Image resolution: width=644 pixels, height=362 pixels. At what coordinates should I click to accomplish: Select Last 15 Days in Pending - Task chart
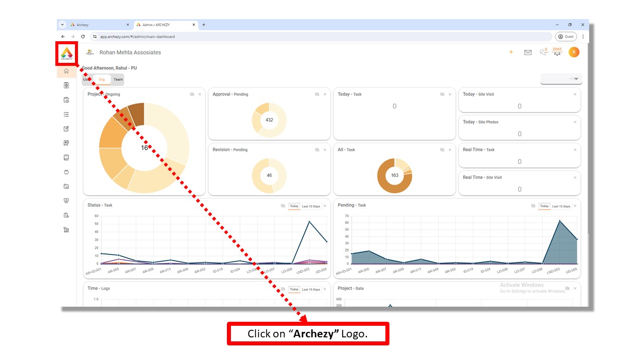pyautogui.click(x=561, y=206)
